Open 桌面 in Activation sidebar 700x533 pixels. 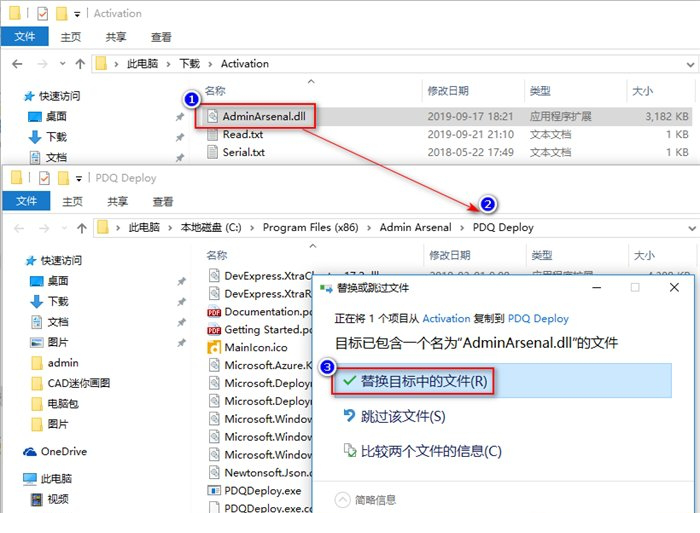pos(47,117)
